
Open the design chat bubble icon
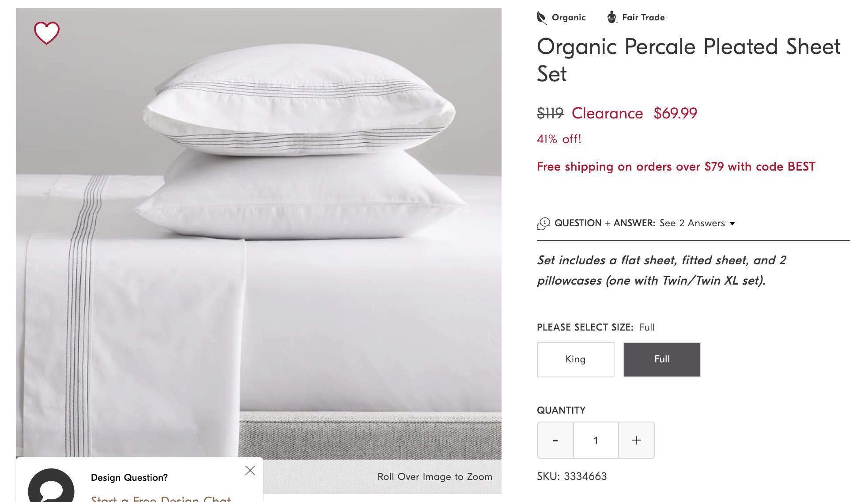pos(51,486)
